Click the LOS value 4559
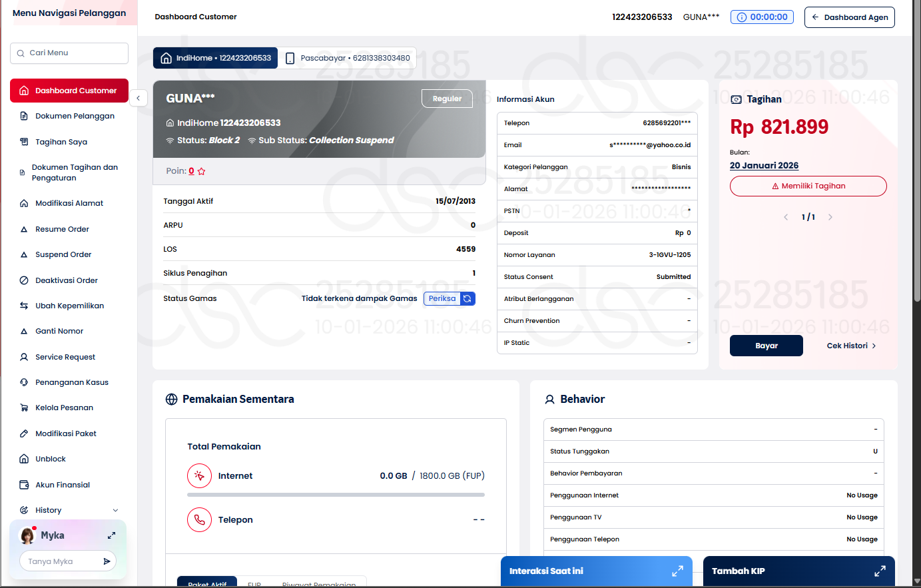Image resolution: width=921 pixels, height=588 pixels. coord(465,249)
